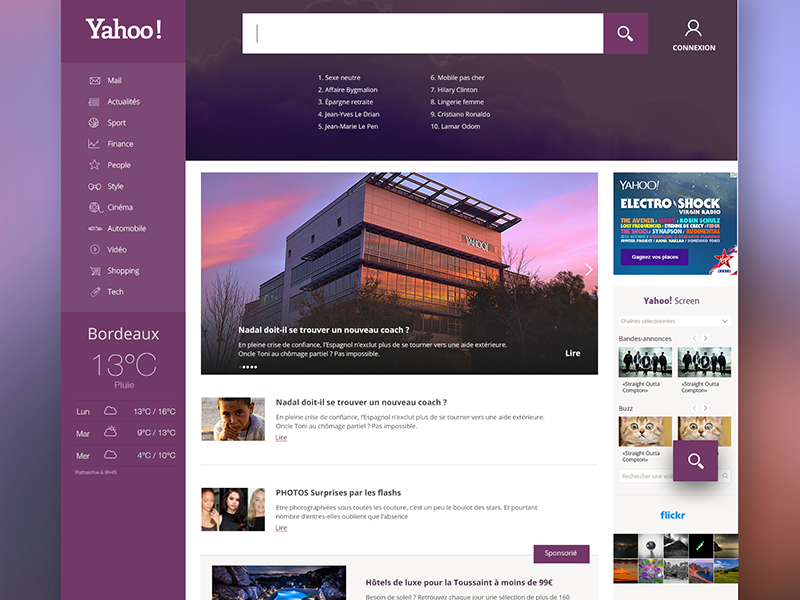Open trending search Cristiano Ronaldo
The image size is (800, 600).
point(460,114)
